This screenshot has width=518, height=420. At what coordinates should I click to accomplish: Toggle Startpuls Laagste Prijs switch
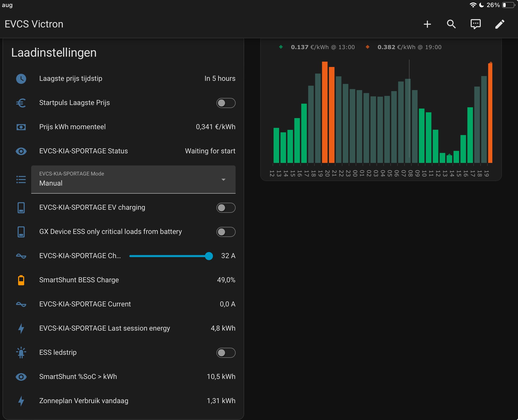[226, 103]
